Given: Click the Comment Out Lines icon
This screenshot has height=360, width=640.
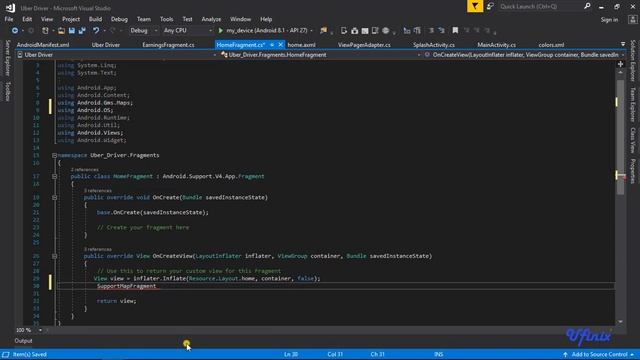Looking at the screenshot, I should (x=431, y=31).
